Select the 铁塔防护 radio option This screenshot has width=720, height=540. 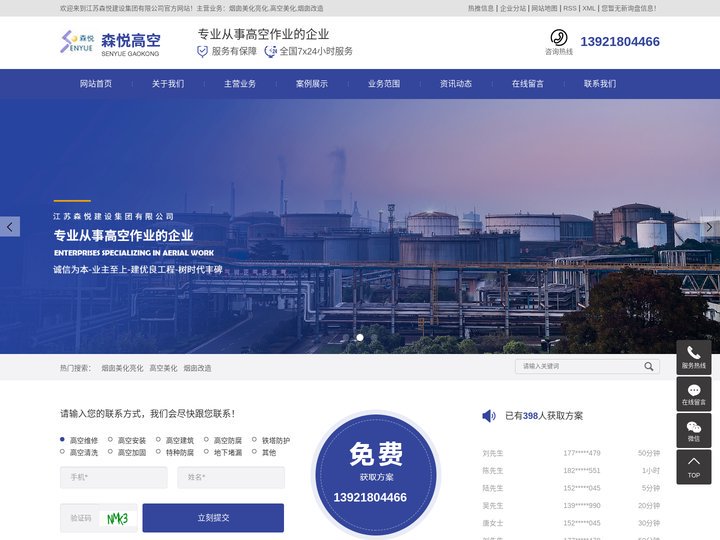pos(254,439)
